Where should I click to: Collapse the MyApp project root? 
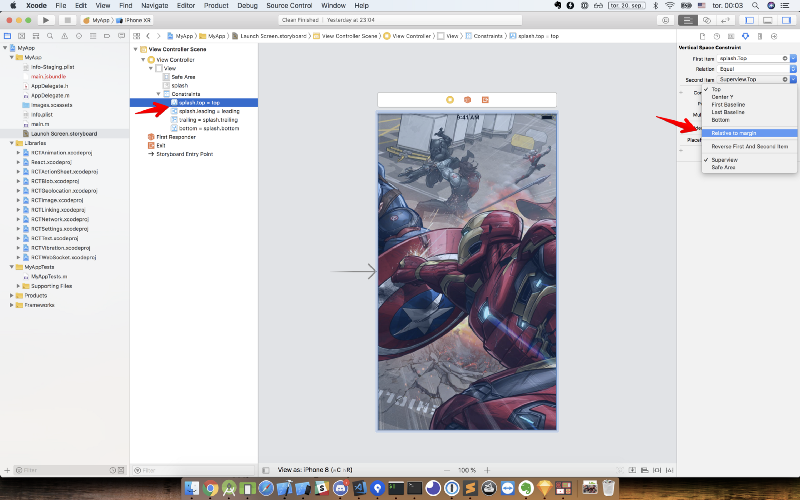[x=5, y=48]
